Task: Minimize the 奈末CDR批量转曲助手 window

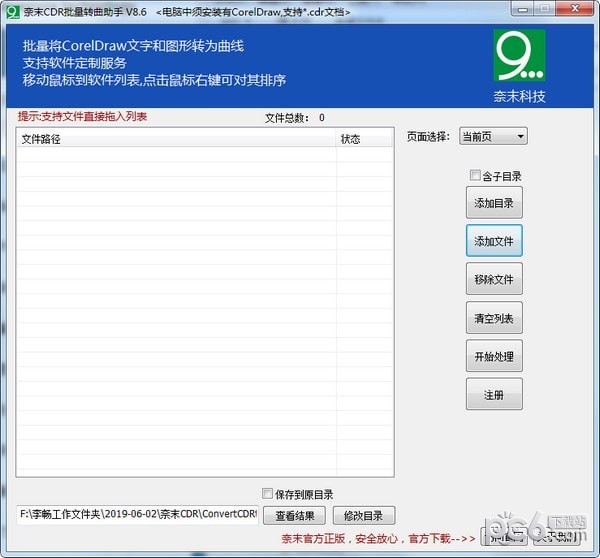Action: 522,9
